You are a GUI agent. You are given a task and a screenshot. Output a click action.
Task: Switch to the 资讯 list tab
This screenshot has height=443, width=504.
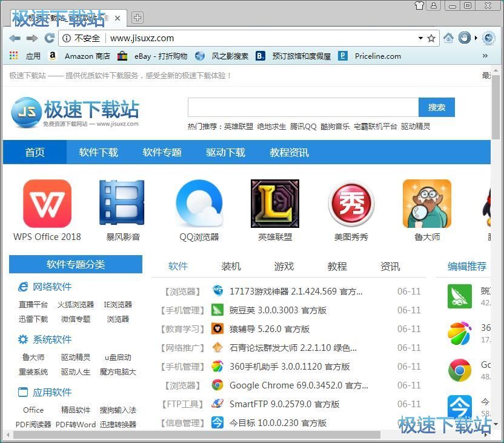390,266
